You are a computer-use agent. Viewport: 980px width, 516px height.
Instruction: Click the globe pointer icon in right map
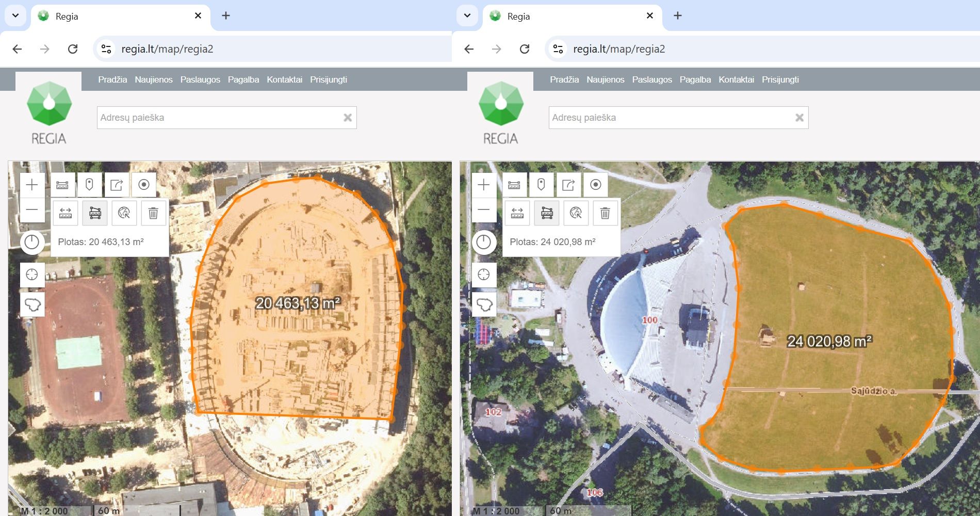[x=576, y=213]
